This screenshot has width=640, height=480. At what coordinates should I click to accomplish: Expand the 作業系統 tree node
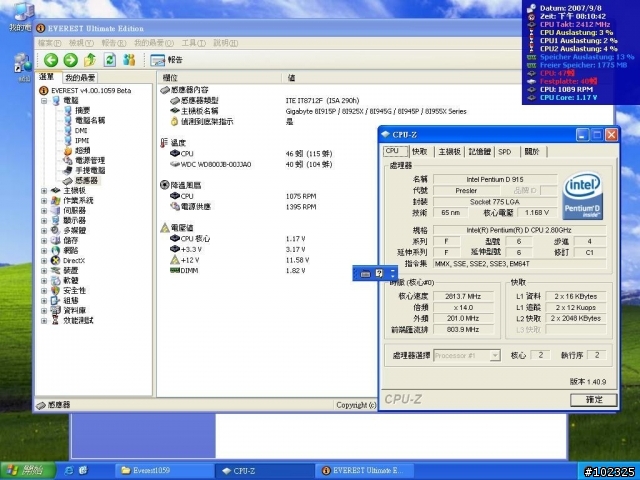click(x=44, y=201)
